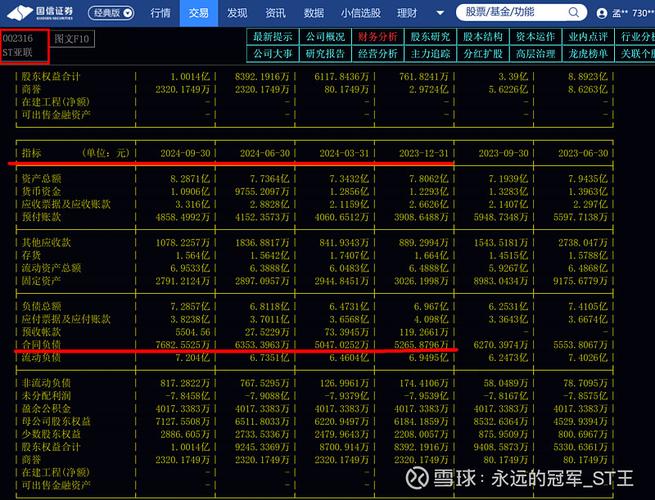Select the 少数股东权益 row label
655x500 pixels.
51,434
